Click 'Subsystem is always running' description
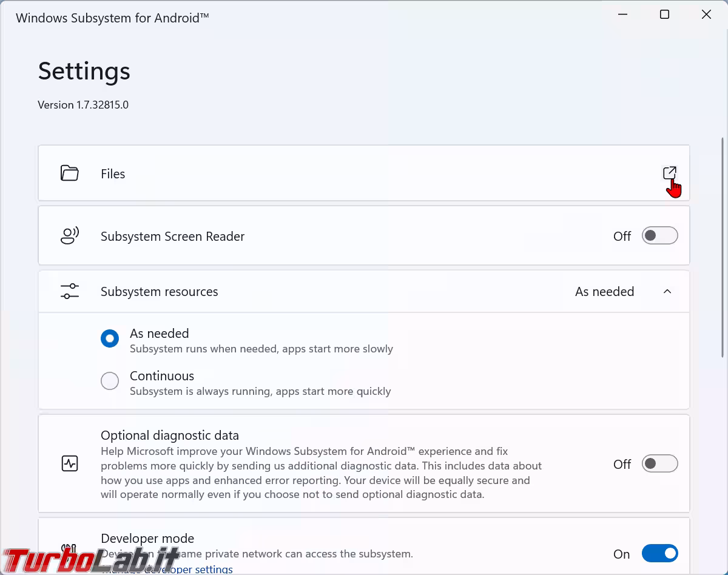Screen dimensions: 728x575 point(260,391)
